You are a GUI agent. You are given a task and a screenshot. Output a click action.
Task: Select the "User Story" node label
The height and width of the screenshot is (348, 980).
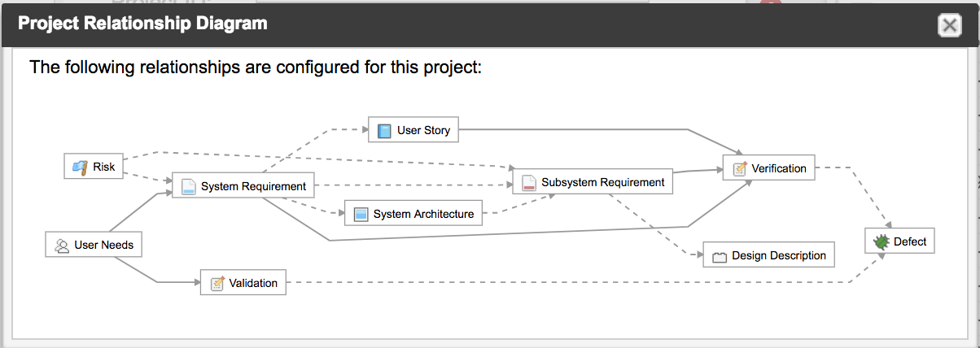(423, 130)
